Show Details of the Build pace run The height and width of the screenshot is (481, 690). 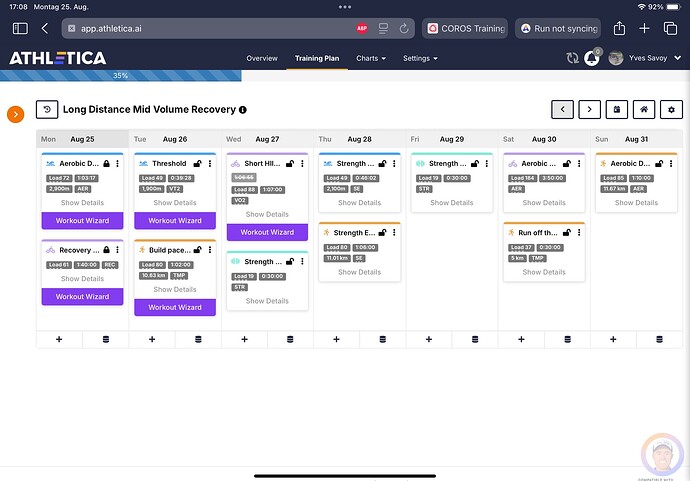tap(175, 289)
